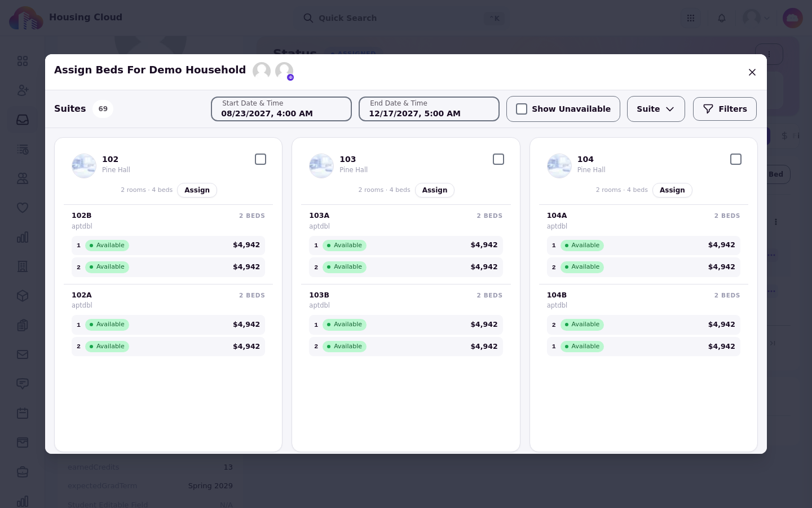The image size is (812, 508).
Task: Open inbox tray icon in sidebar
Action: coord(23,120)
